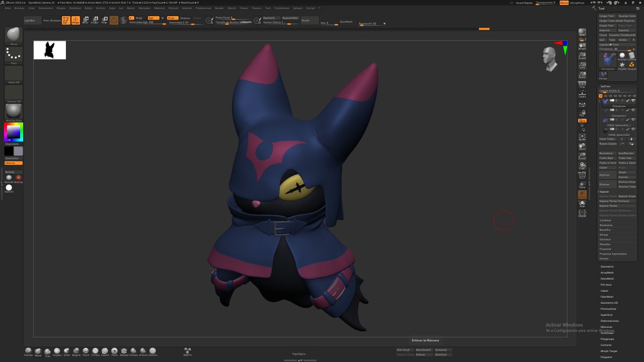Toggle the DynaMesh button

[x=346, y=21]
